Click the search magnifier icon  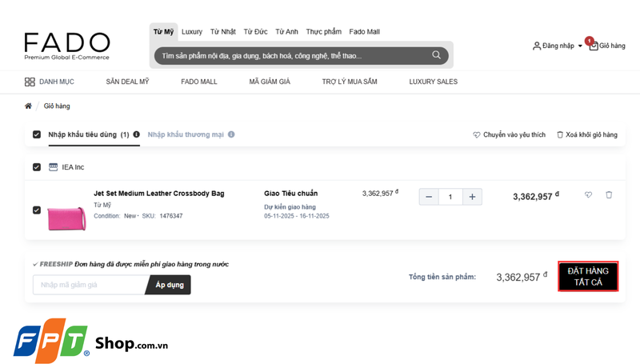pos(436,55)
